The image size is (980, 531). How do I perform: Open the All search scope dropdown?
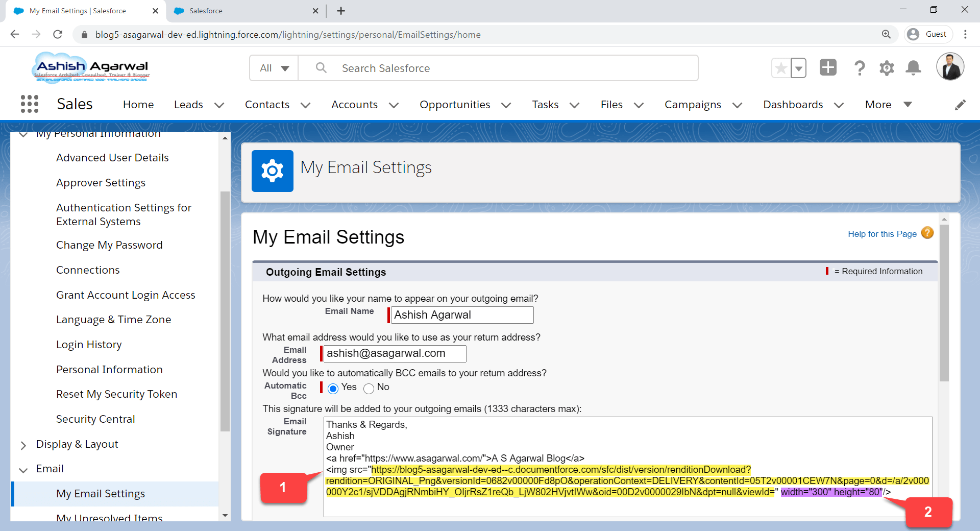[274, 68]
